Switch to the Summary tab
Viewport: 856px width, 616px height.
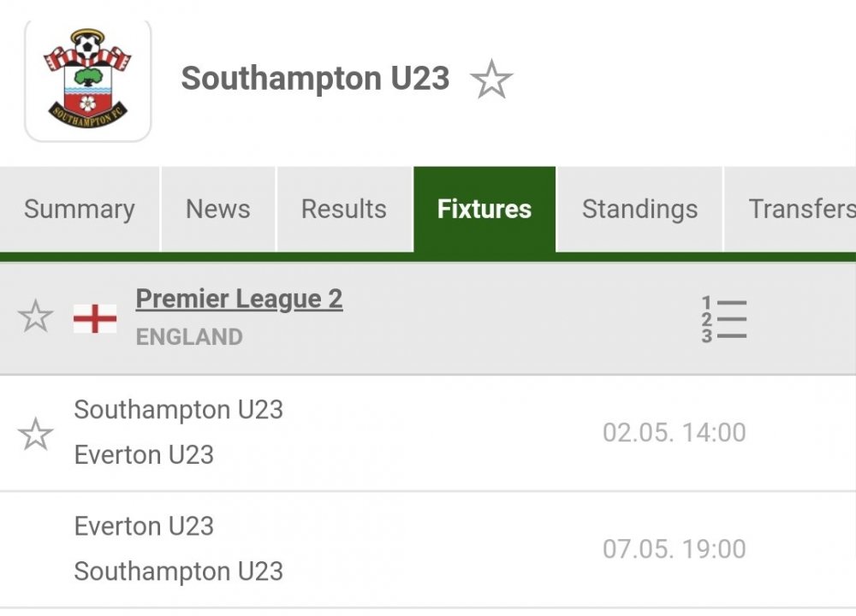point(80,210)
